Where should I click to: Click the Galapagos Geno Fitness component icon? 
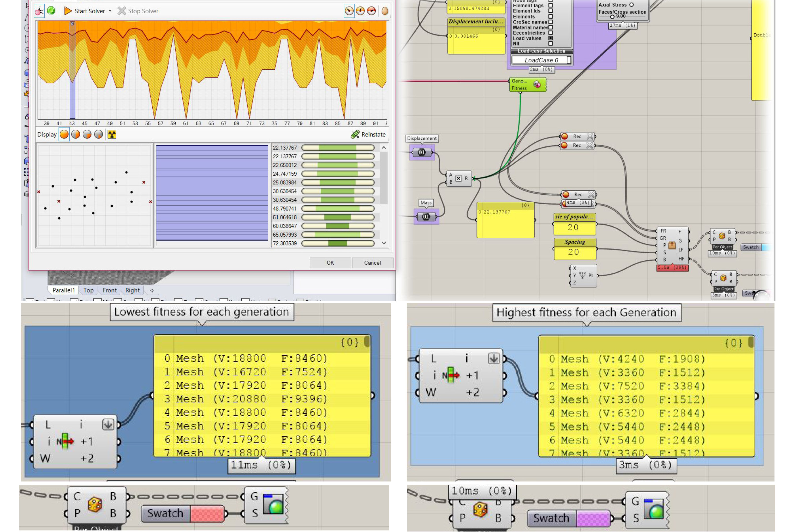pos(537,85)
